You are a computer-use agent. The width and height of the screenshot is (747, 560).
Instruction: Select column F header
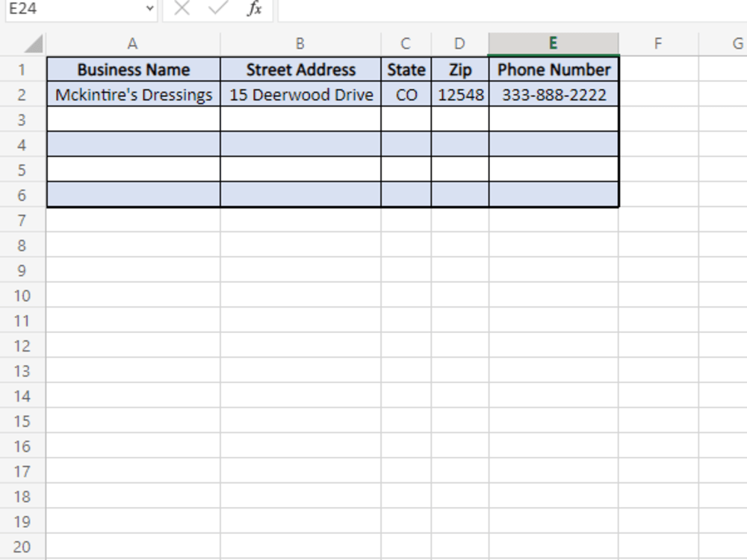pyautogui.click(x=658, y=44)
